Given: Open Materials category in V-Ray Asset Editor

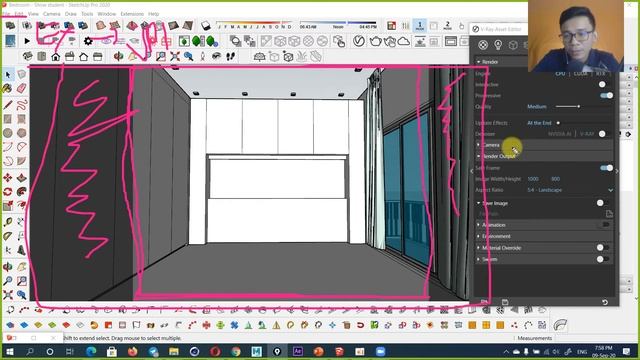Looking at the screenshot, I should tap(483, 45).
